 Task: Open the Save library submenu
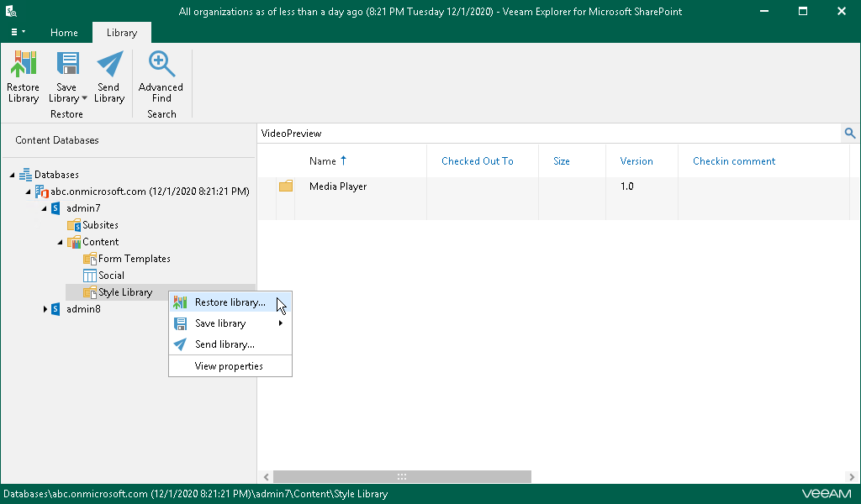coord(230,323)
